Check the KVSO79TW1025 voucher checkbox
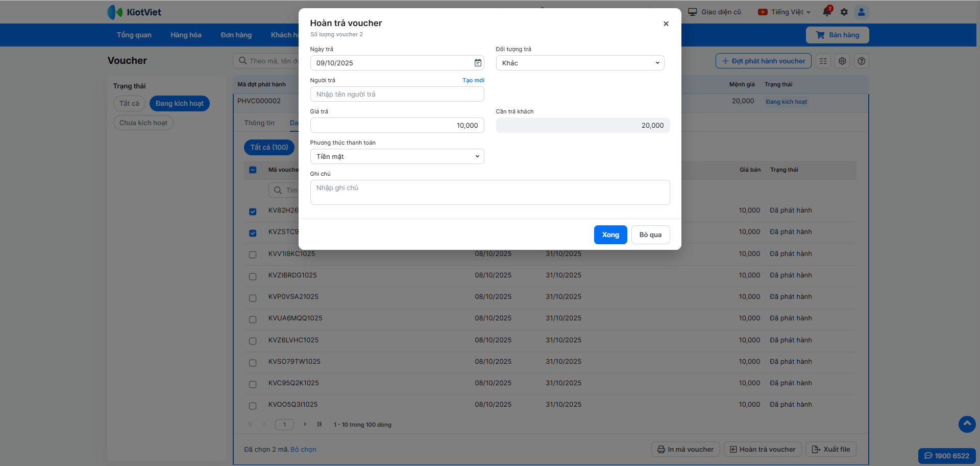 [x=253, y=363]
